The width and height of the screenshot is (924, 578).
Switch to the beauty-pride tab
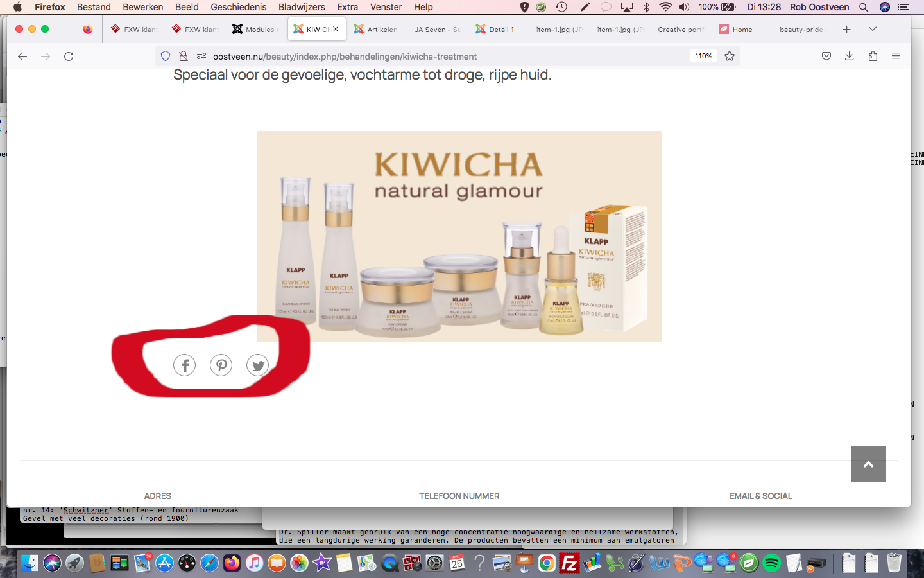click(x=802, y=30)
